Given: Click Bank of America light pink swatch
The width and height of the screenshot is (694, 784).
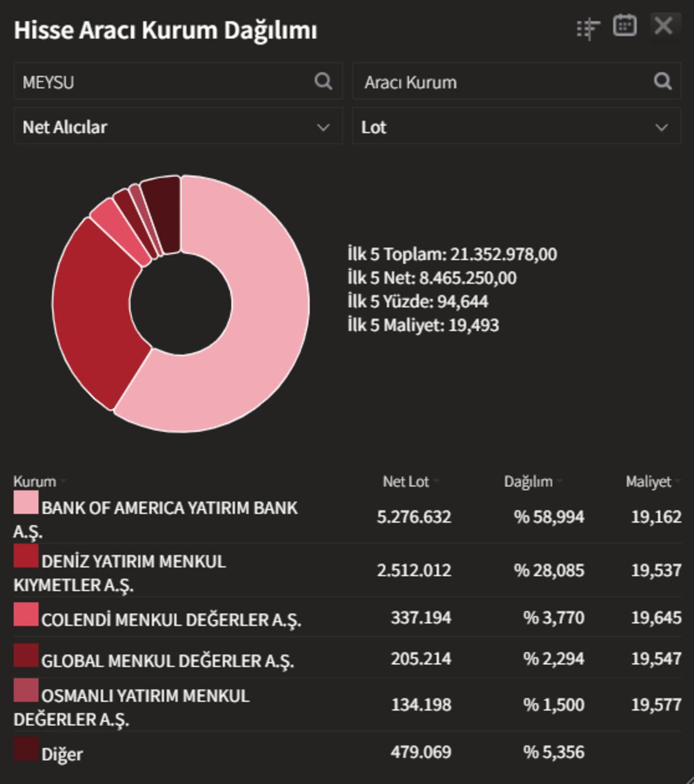Looking at the screenshot, I should (x=26, y=503).
